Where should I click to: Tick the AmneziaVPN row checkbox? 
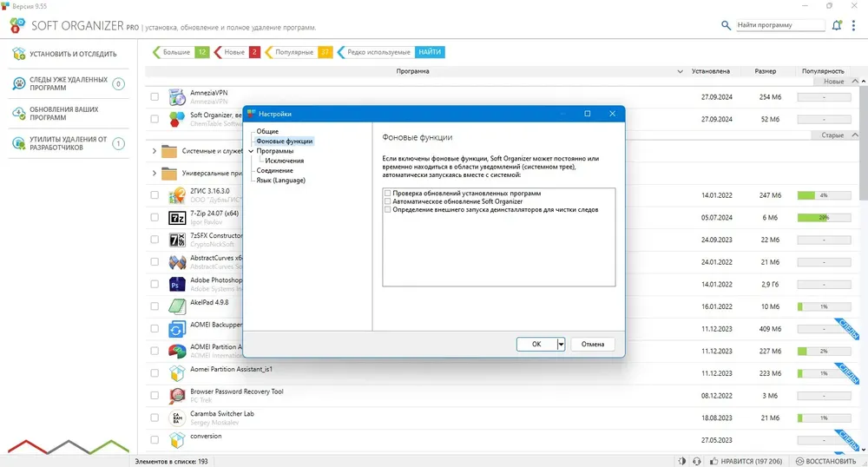pos(155,97)
